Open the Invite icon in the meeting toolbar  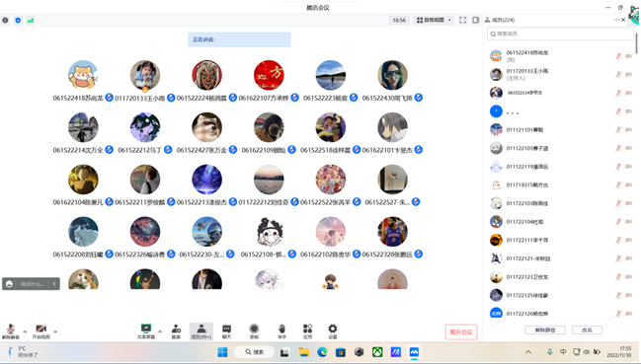176,331
